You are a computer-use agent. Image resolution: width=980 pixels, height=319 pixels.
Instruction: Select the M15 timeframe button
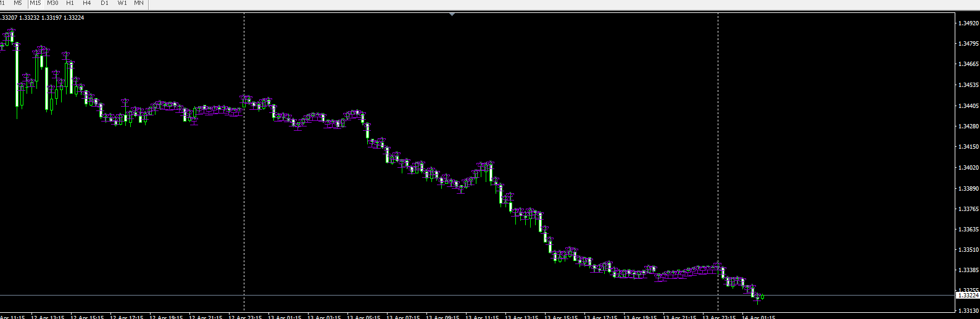point(35,3)
